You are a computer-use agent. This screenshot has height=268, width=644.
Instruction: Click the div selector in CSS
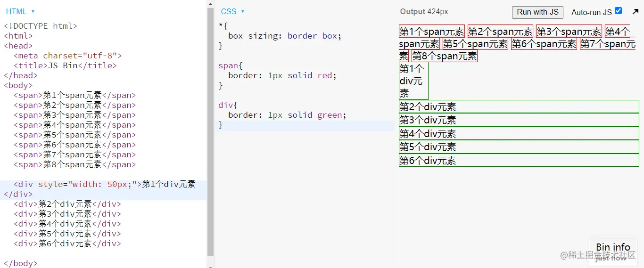coord(229,105)
